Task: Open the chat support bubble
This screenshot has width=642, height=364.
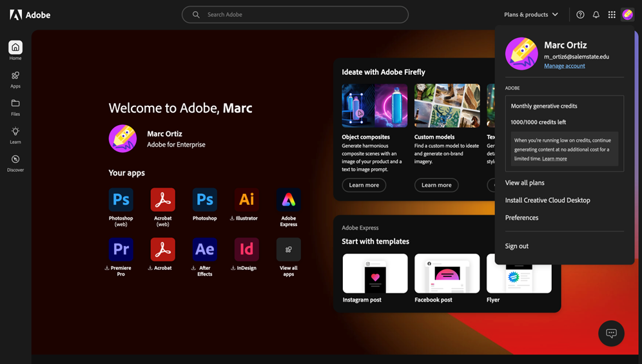Action: pyautogui.click(x=611, y=333)
